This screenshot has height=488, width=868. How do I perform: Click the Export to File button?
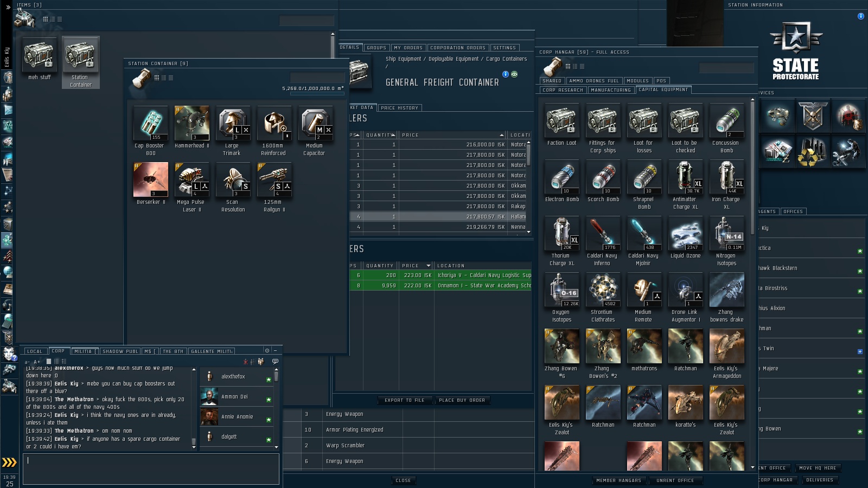click(x=405, y=400)
